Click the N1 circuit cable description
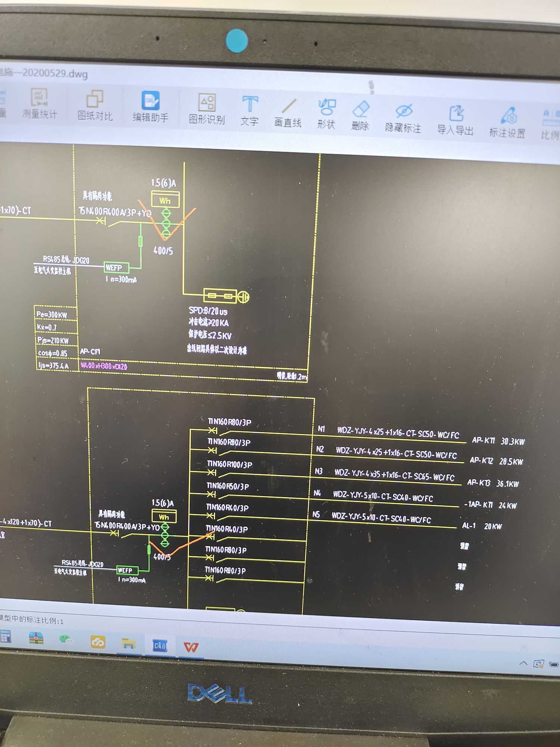The height and width of the screenshot is (747, 560). [398, 433]
